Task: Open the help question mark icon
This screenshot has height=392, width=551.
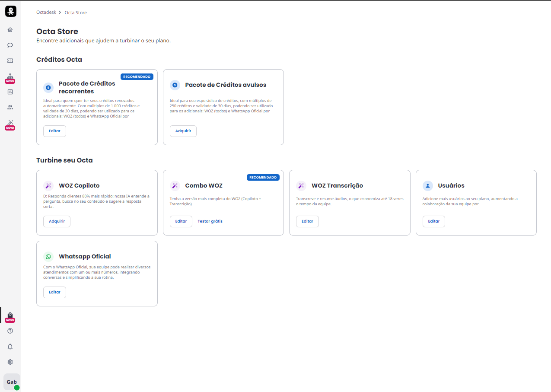Action: [10, 331]
